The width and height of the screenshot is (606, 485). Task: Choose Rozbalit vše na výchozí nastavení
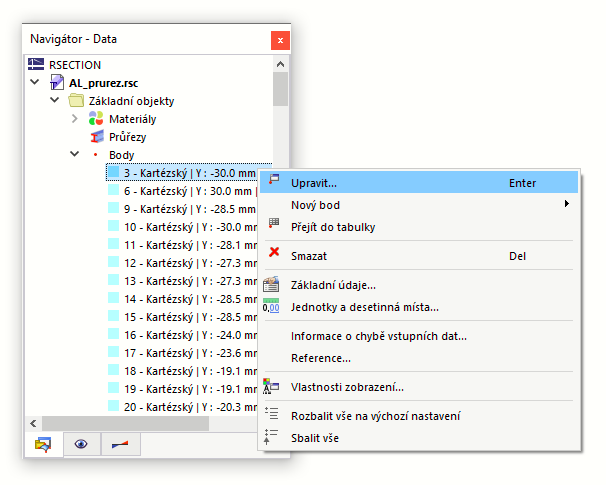(419, 416)
